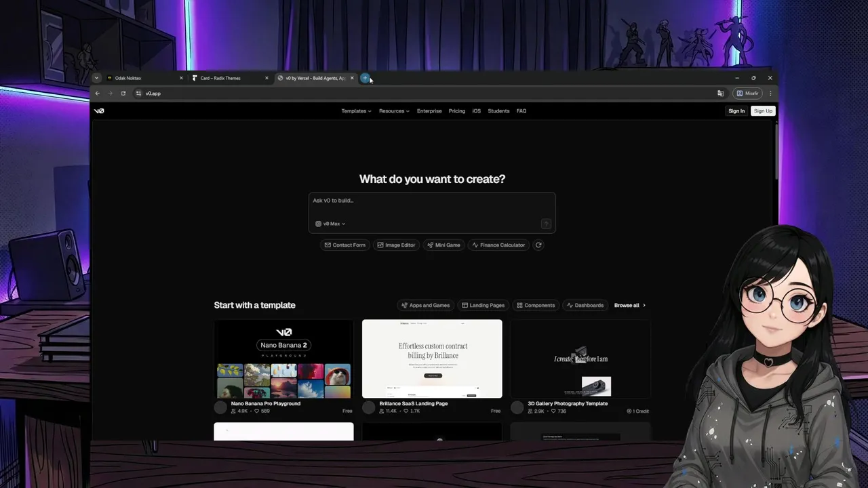
Task: Open the FAQ page
Action: (x=521, y=110)
